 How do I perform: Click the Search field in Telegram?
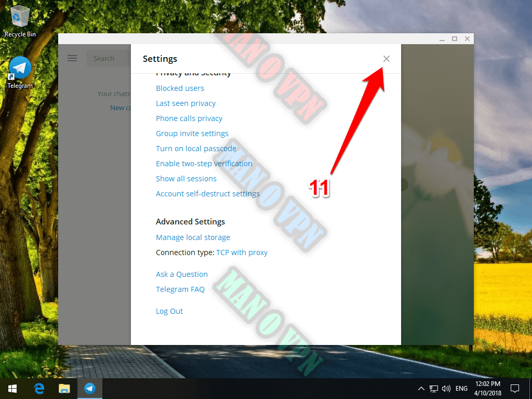click(108, 58)
